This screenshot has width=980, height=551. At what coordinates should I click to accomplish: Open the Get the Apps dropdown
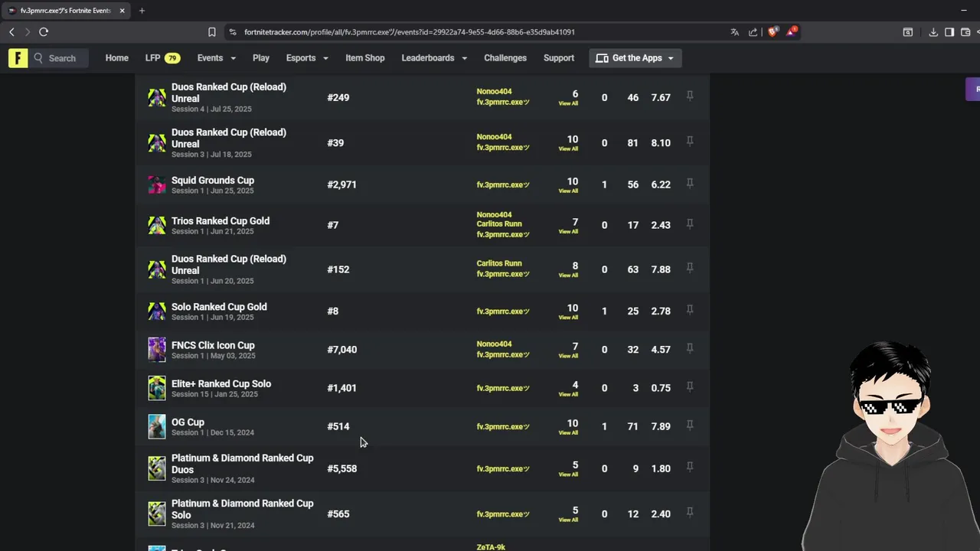635,58
